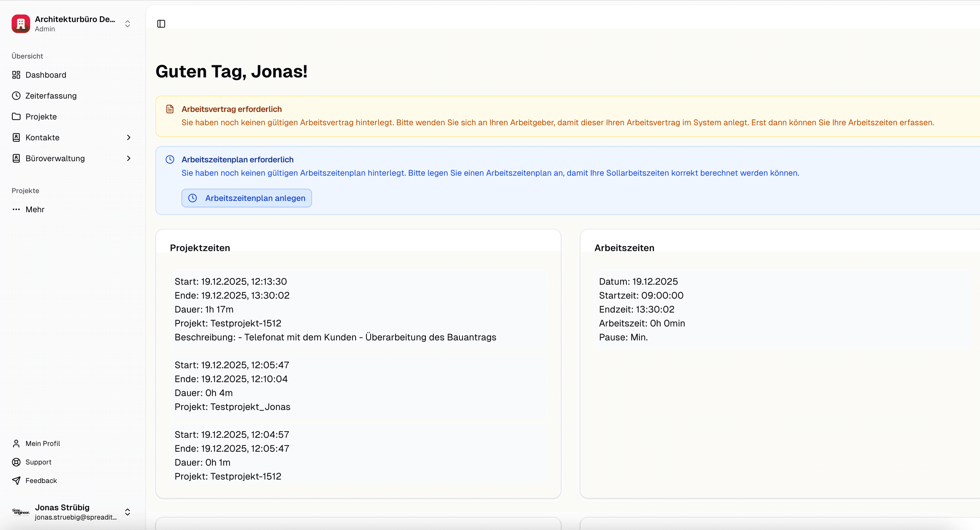Click Pause: Min. line
This screenshot has width=980, height=530.
(623, 337)
